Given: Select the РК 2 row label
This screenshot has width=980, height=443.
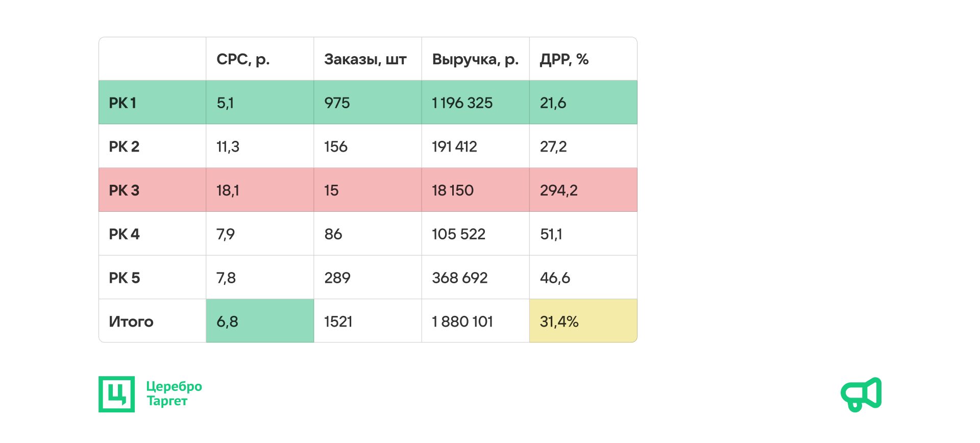Looking at the screenshot, I should [x=124, y=146].
